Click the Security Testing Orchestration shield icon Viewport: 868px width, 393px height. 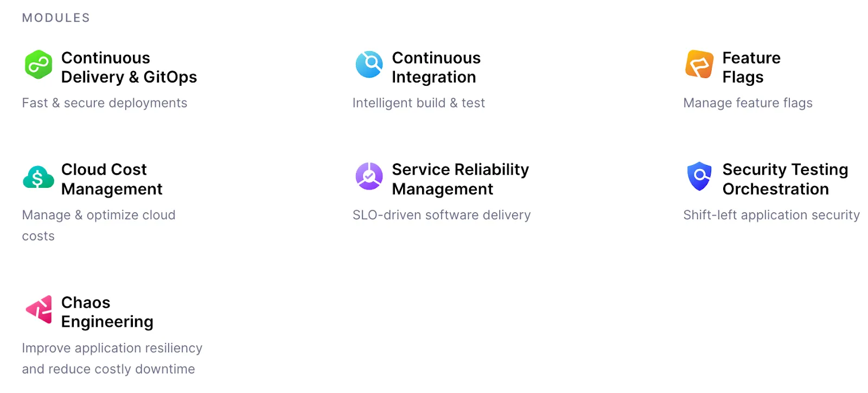(699, 176)
